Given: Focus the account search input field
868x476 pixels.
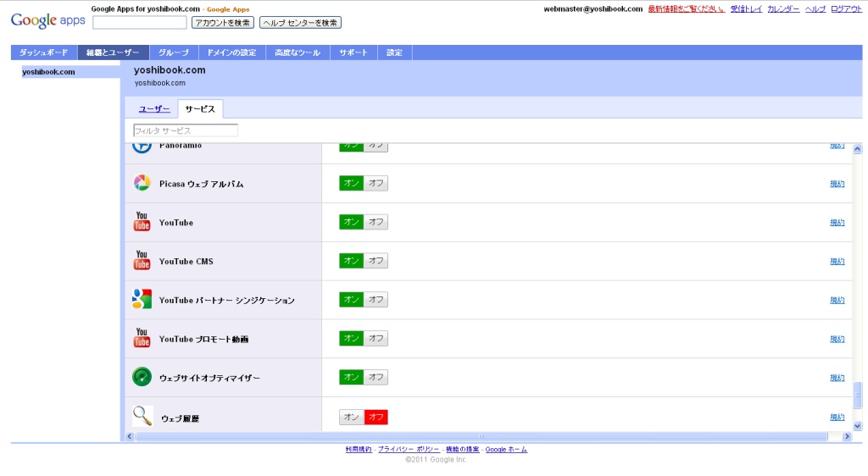Looking at the screenshot, I should coord(140,23).
